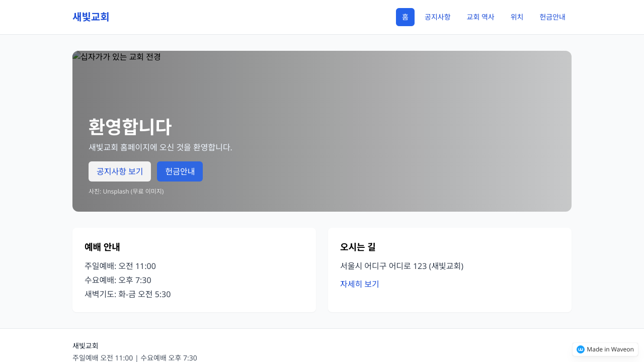644x362 pixels.
Task: Open the 새빛교회 site logo in header
Action: tap(91, 17)
